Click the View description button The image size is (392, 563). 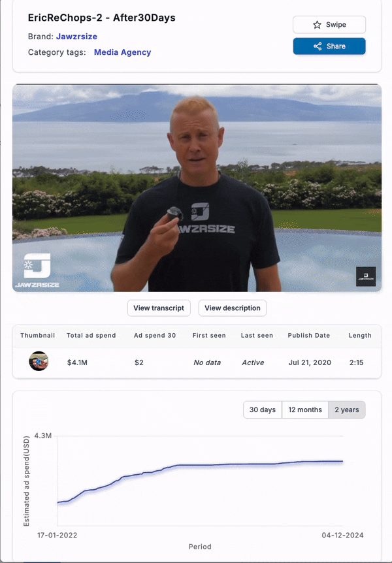click(233, 308)
